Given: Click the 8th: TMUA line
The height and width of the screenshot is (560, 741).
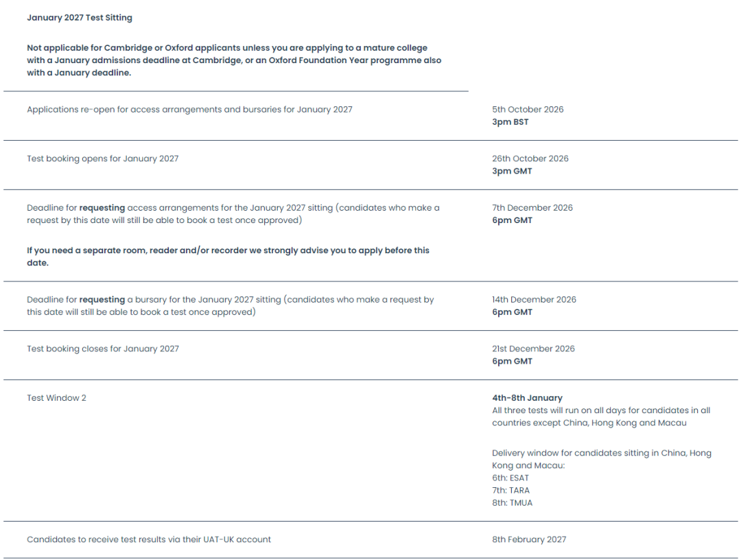Looking at the screenshot, I should [x=512, y=503].
